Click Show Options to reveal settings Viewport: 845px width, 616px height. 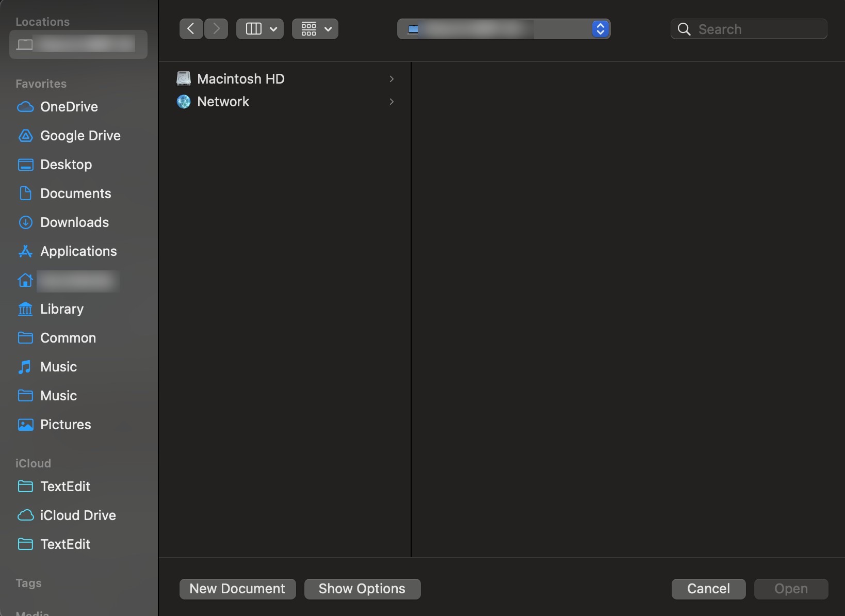tap(362, 589)
